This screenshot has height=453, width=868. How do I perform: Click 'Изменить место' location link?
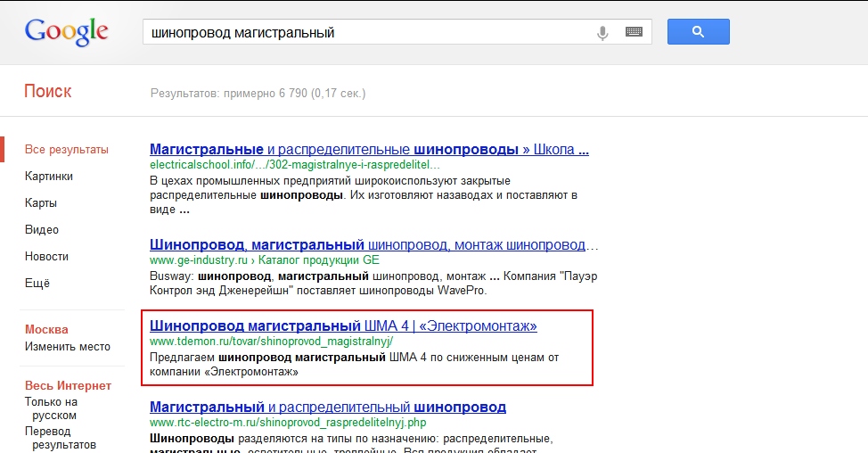pyautogui.click(x=68, y=347)
